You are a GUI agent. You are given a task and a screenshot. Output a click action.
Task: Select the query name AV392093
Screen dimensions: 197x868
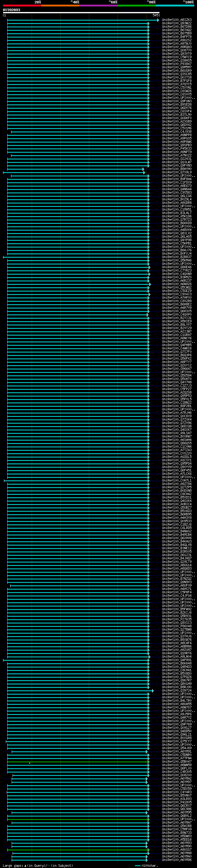pos(11,10)
